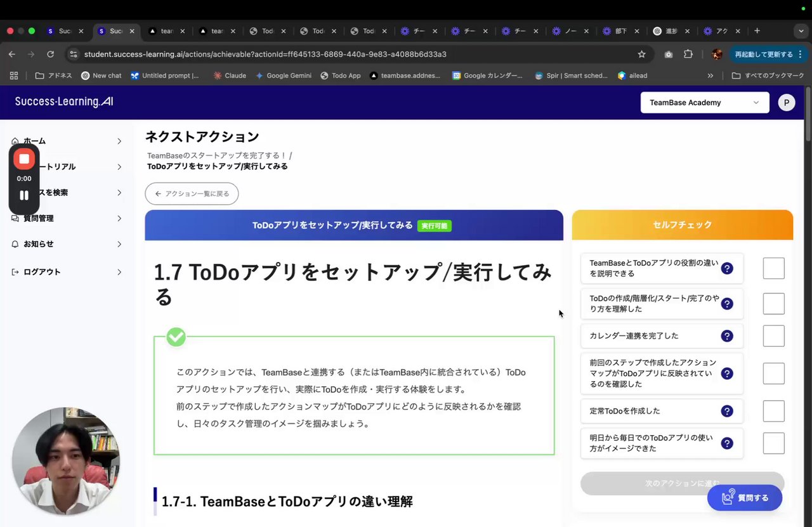Open a new browser tab with the plus icon
The height and width of the screenshot is (527, 812).
757,30
